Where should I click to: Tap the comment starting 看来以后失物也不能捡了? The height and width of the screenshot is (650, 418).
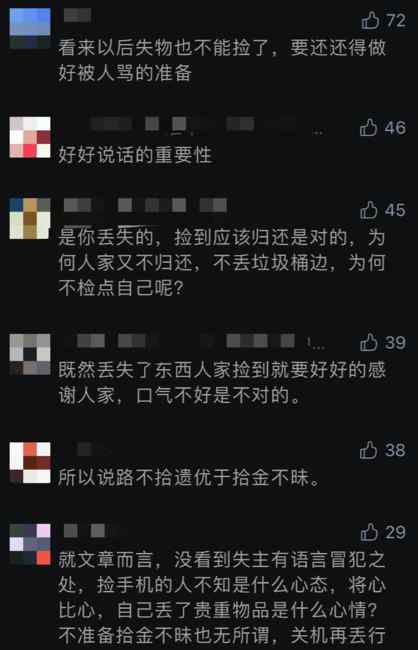tap(222, 60)
